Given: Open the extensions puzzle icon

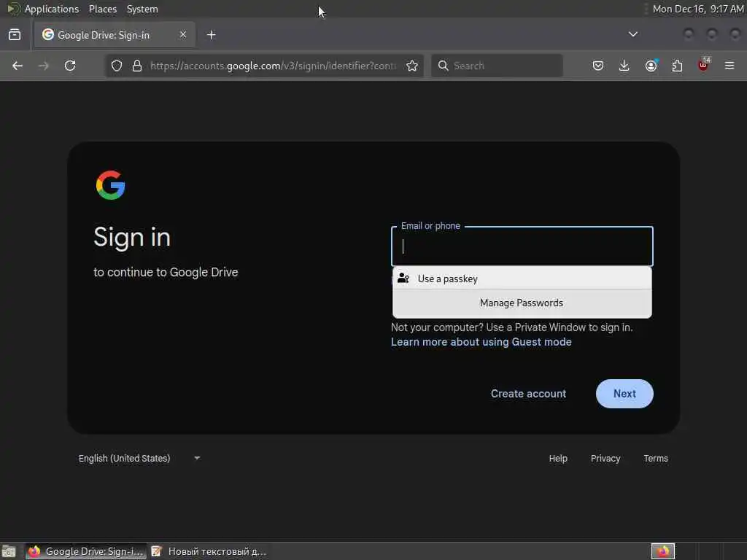Looking at the screenshot, I should 677,66.
